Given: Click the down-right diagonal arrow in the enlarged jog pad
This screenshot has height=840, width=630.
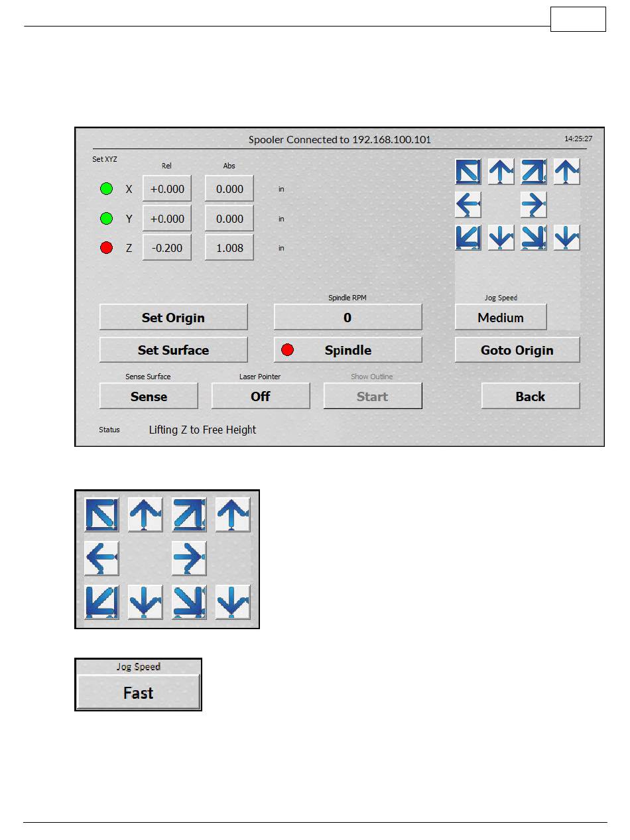Looking at the screenshot, I should (189, 602).
